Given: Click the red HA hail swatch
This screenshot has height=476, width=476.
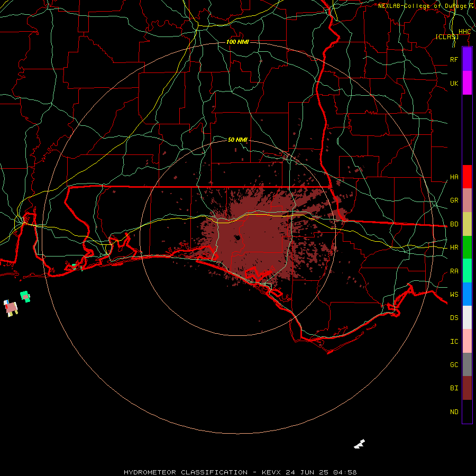Looking at the screenshot, I should (x=467, y=177).
